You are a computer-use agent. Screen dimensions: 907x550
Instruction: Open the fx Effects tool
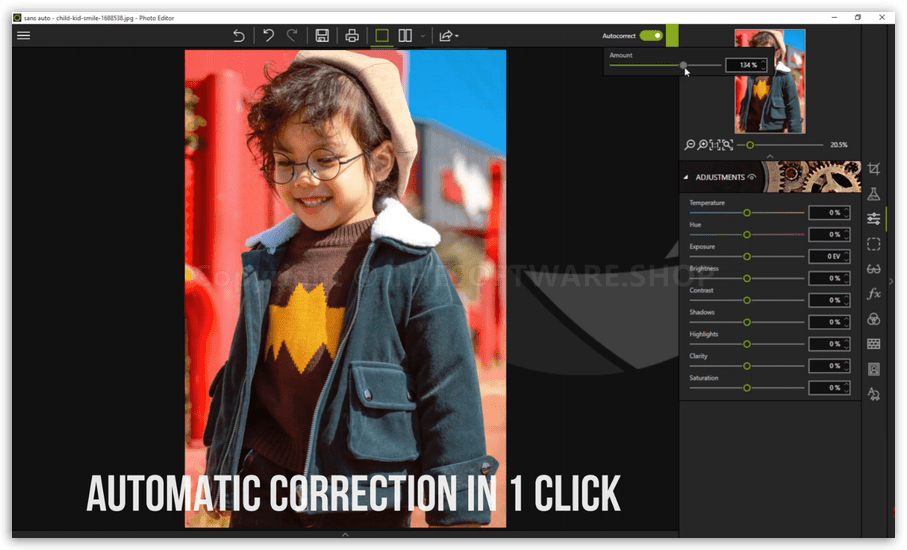873,294
